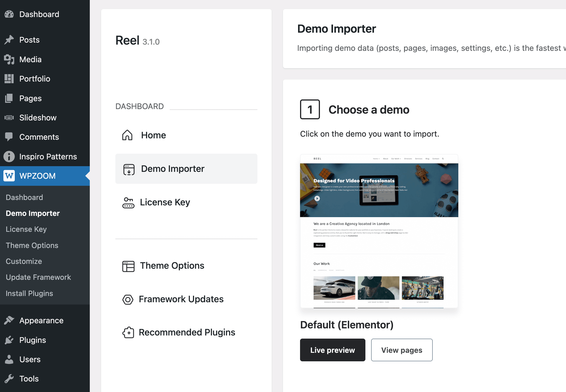The height and width of the screenshot is (392, 566).
Task: Open Theme Options in WPZOOM submenu
Action: 32,245
